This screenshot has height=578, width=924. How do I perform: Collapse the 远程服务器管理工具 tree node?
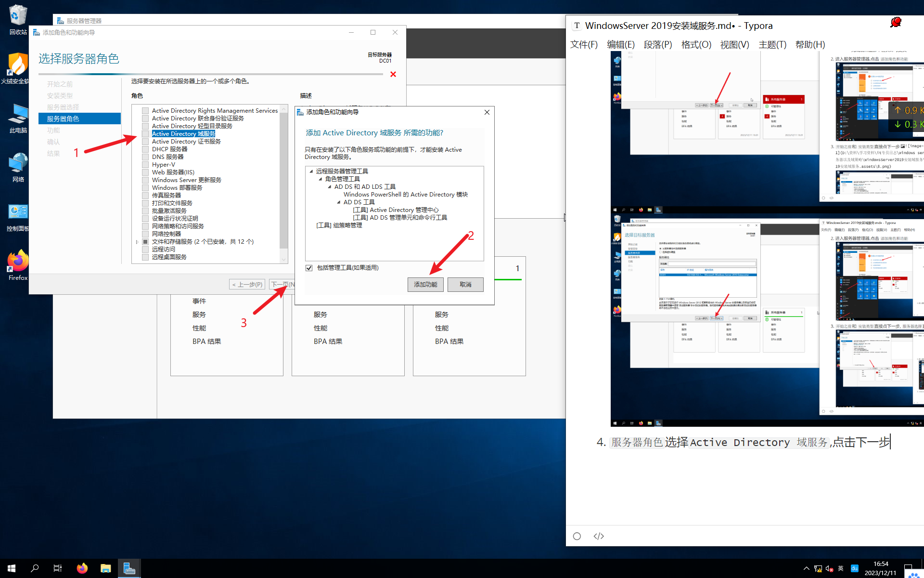pos(311,171)
